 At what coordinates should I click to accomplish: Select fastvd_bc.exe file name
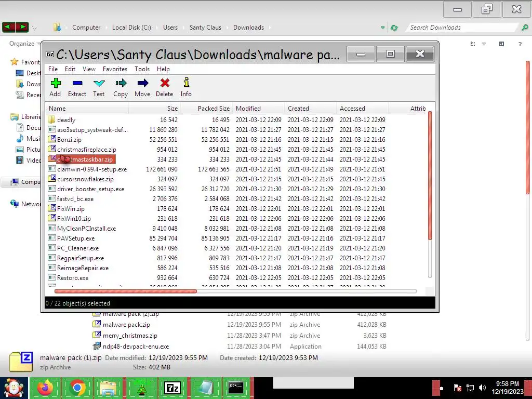(x=75, y=199)
